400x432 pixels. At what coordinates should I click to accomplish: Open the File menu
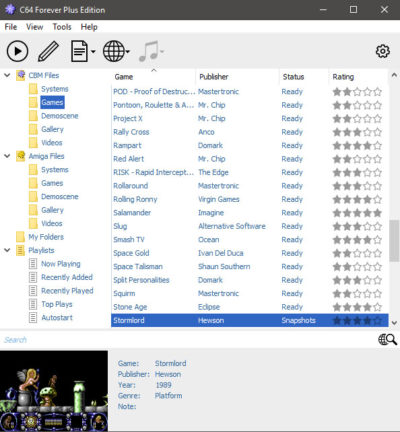(x=11, y=27)
